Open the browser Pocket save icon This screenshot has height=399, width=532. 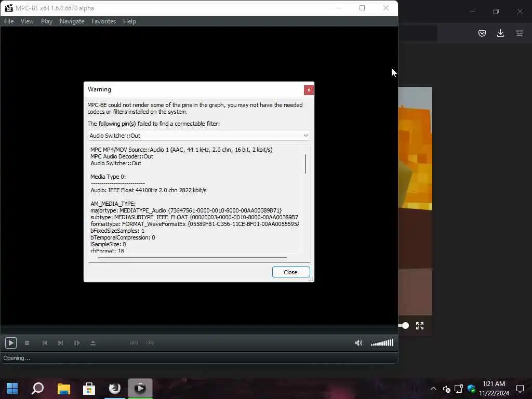482,33
